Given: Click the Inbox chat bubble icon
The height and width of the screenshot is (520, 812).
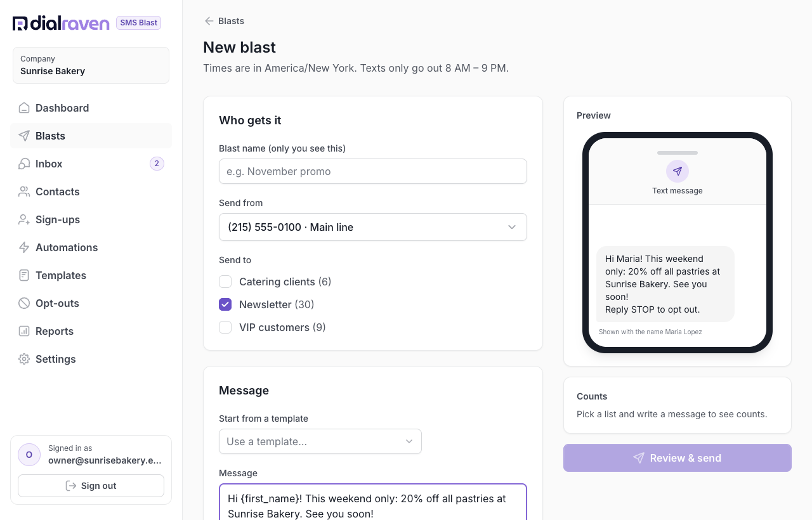Looking at the screenshot, I should click(x=24, y=164).
